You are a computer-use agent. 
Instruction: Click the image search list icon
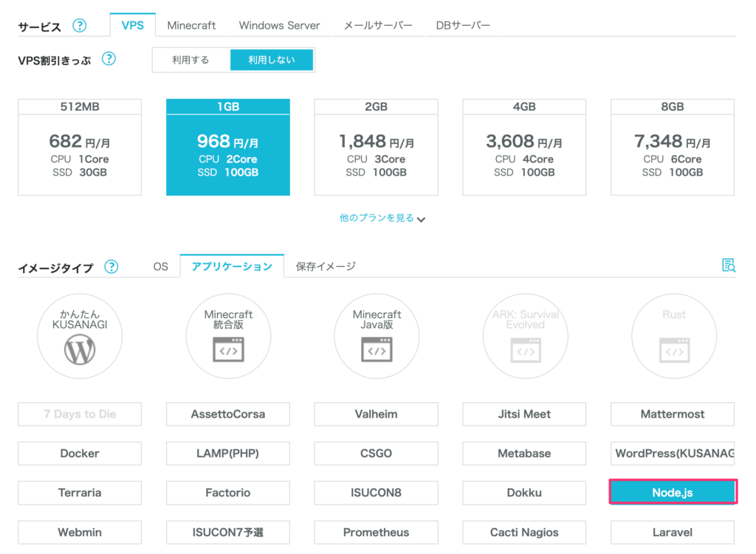tap(729, 265)
